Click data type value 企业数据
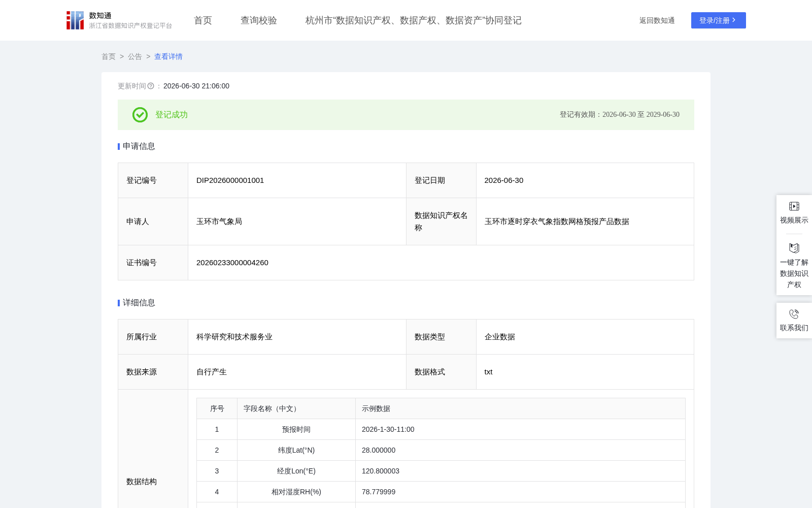The image size is (812, 508). coord(500,337)
